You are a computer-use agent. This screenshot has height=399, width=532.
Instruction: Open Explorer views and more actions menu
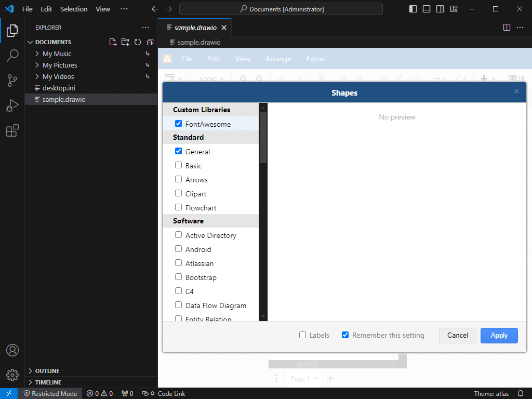tap(145, 28)
